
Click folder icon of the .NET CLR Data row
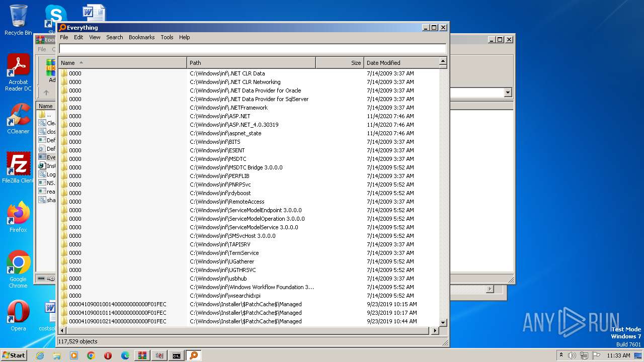tap(64, 73)
